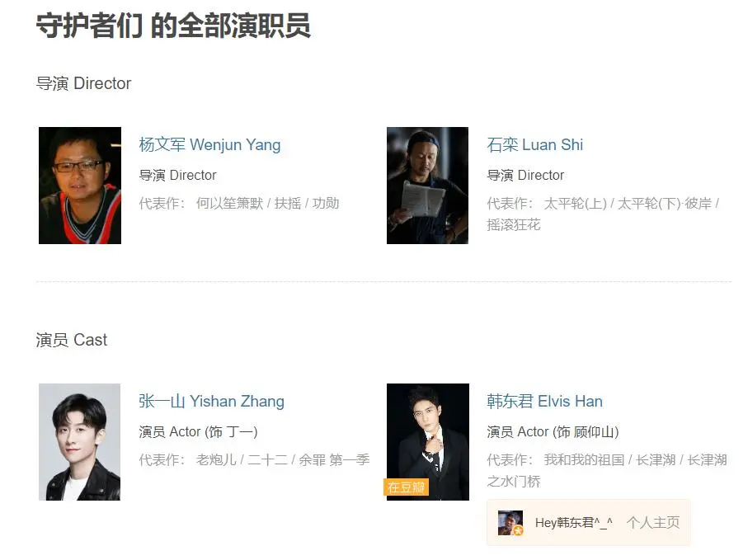The width and height of the screenshot is (748, 560).
Task: Click Yishan Zhang's 老炮儿 works line
Action: click(x=254, y=460)
